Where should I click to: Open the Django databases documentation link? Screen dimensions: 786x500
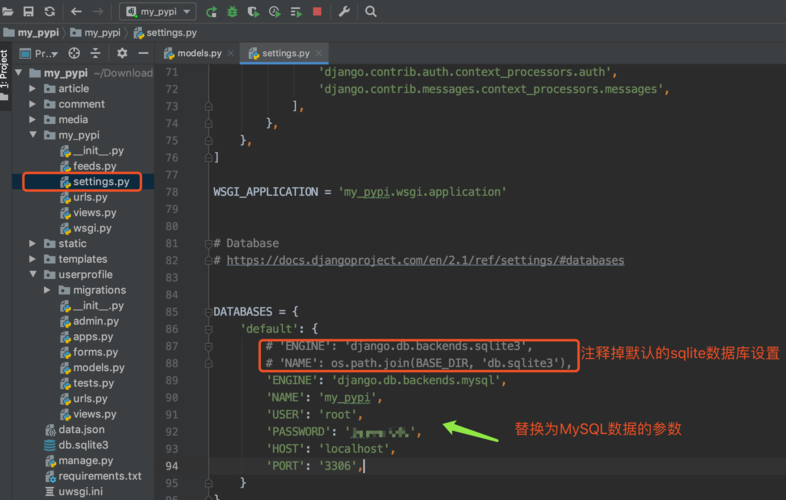[425, 260]
